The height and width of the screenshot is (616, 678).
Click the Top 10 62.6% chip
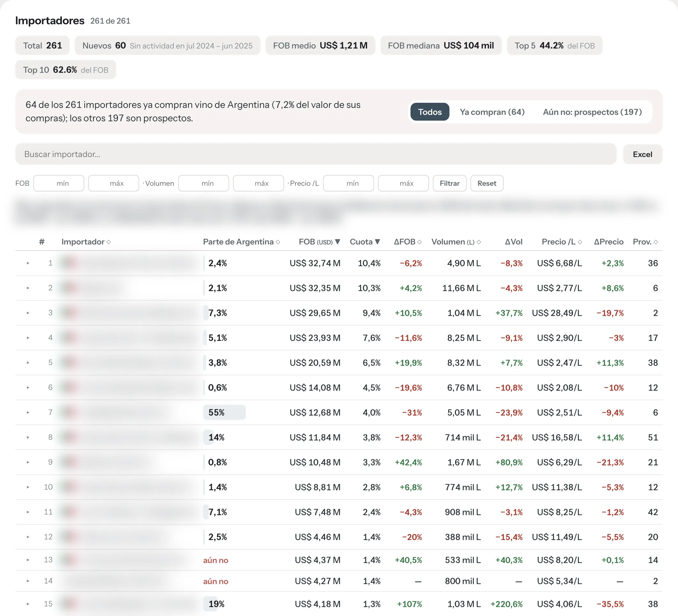(x=65, y=70)
